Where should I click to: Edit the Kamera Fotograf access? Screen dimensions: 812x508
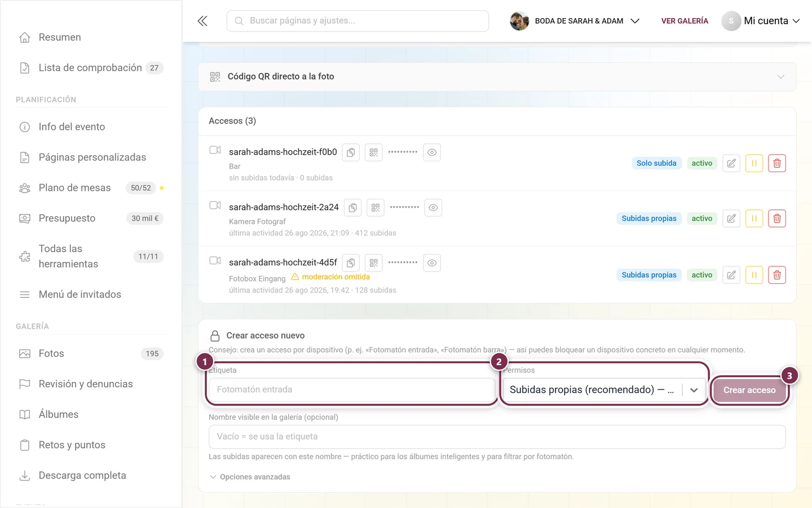(x=731, y=218)
